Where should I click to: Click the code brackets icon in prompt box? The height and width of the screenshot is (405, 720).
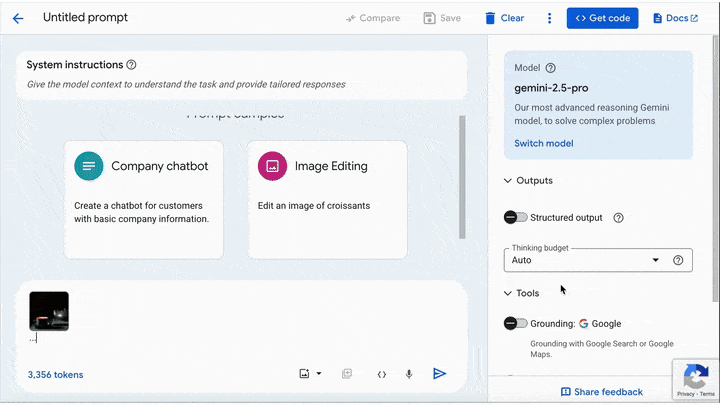pyautogui.click(x=381, y=374)
